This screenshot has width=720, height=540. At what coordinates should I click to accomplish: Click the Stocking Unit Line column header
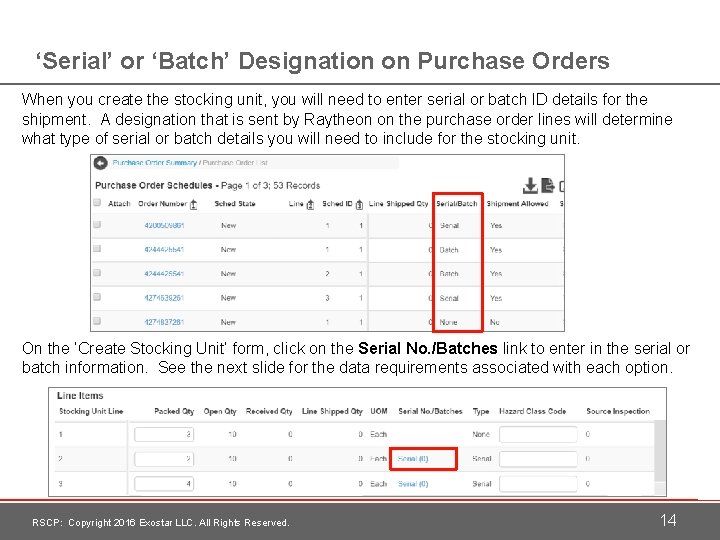[x=91, y=411]
